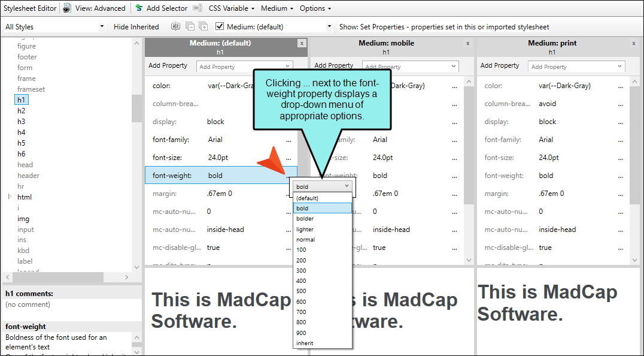Choose lighter from font-weight list
Image resolution: width=644 pixels, height=356 pixels.
[x=323, y=230]
